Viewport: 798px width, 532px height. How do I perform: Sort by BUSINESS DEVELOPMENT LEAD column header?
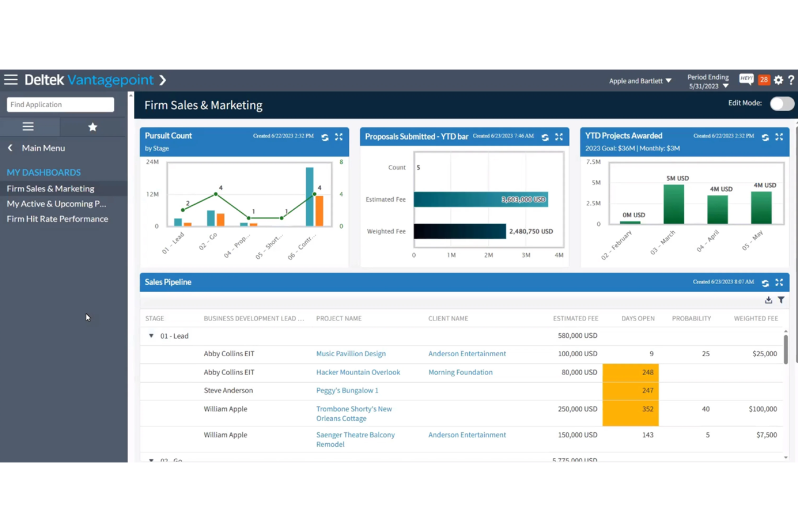pyautogui.click(x=254, y=319)
